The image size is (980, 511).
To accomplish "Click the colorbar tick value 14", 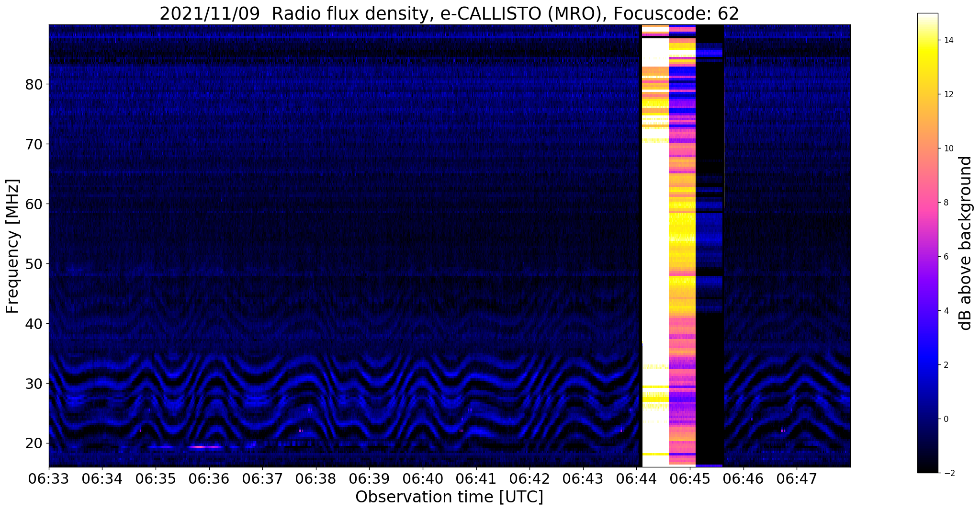I will point(948,40).
